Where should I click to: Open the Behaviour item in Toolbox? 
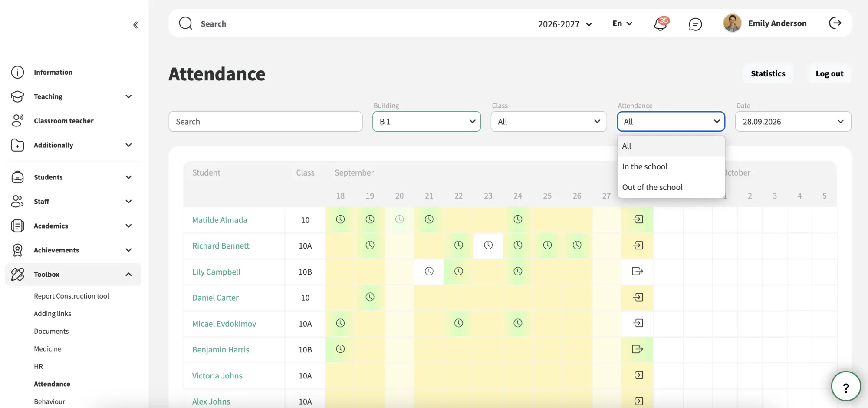point(49,401)
